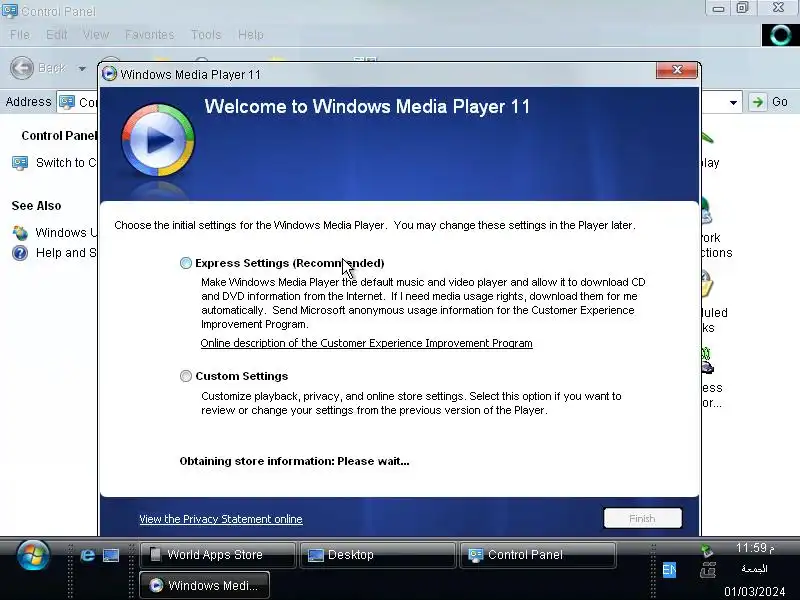Open the Edit menu in Control Panel
Image resolution: width=800 pixels, height=600 pixels.
pyautogui.click(x=56, y=35)
